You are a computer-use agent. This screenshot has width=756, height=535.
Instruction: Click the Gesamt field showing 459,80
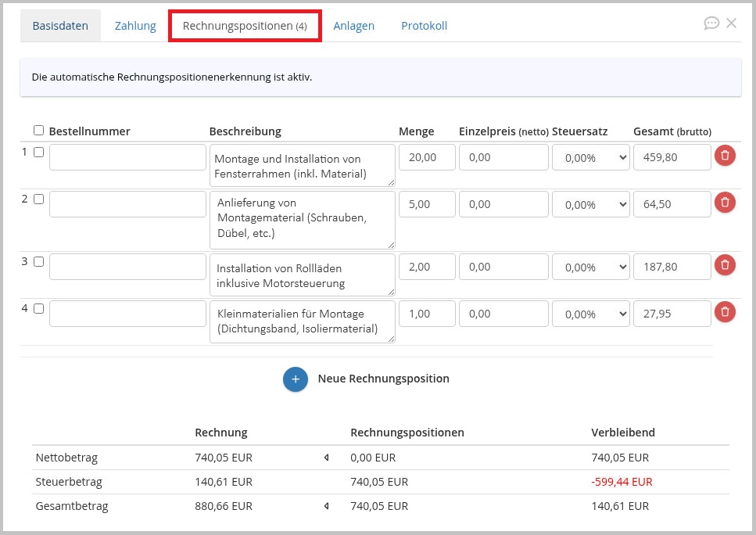pos(672,157)
